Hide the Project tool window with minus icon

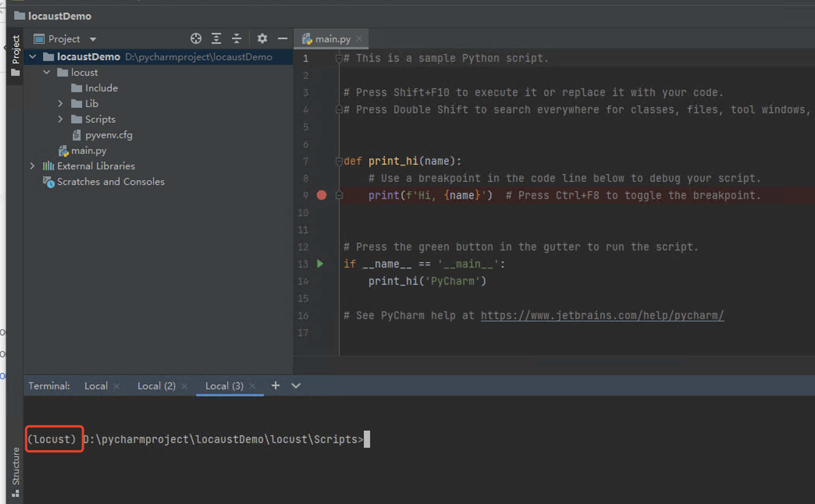click(x=283, y=39)
